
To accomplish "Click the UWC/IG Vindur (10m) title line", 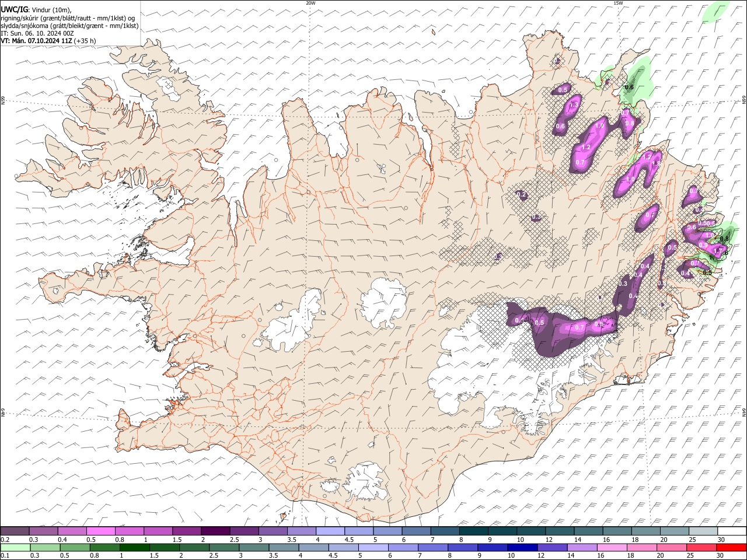I will click(x=36, y=10).
